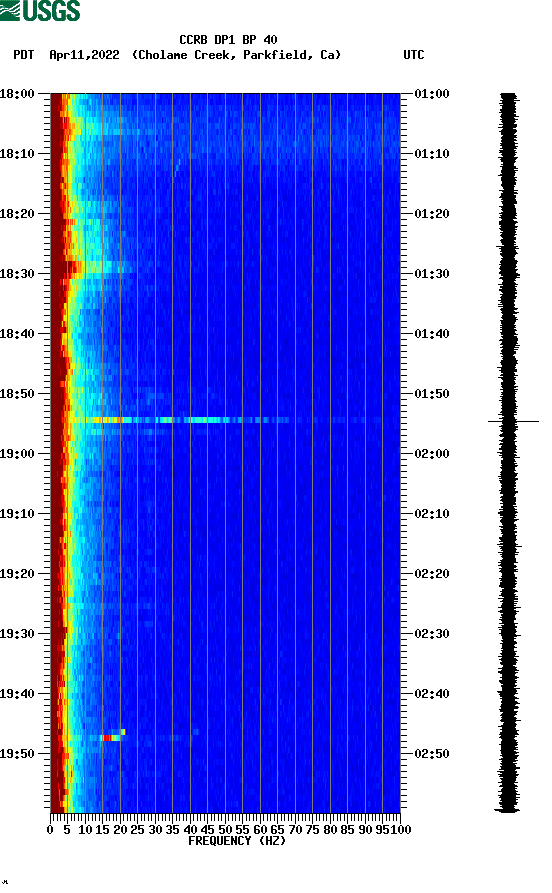552x893 pixels.
Task: Click the 65 Hz frequency tick label
Action: click(277, 830)
